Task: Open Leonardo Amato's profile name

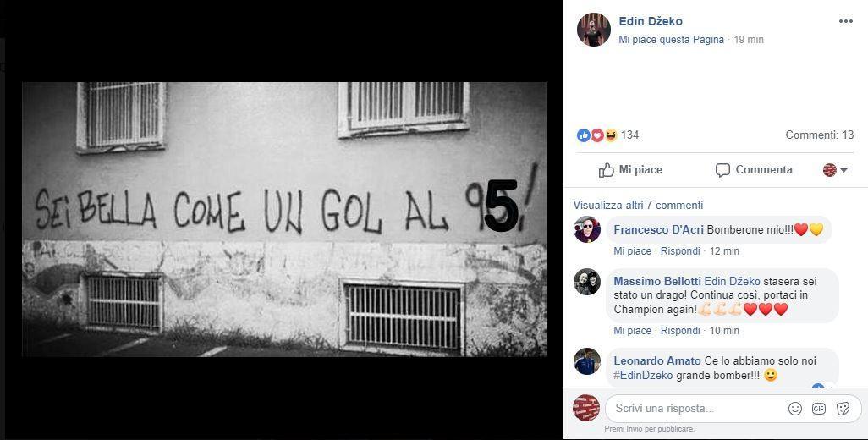Action: tap(657, 360)
